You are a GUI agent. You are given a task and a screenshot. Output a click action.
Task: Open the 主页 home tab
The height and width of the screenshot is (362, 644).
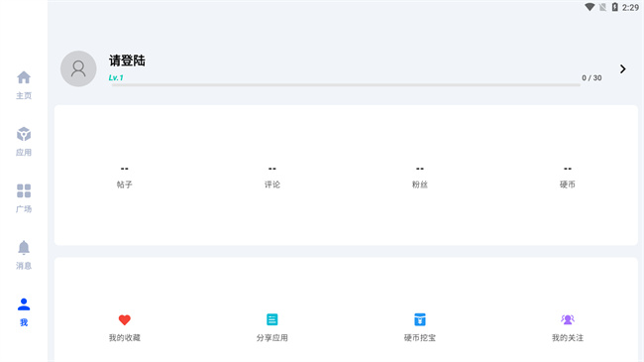(24, 85)
